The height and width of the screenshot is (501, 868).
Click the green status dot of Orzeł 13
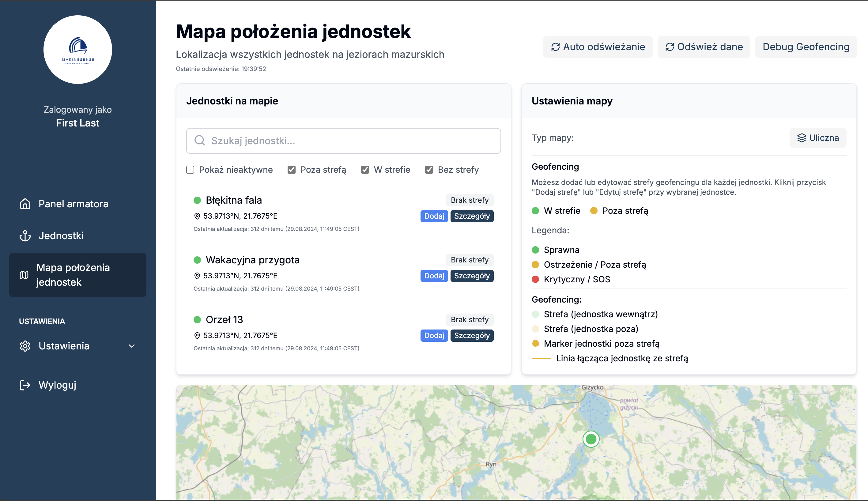197,320
